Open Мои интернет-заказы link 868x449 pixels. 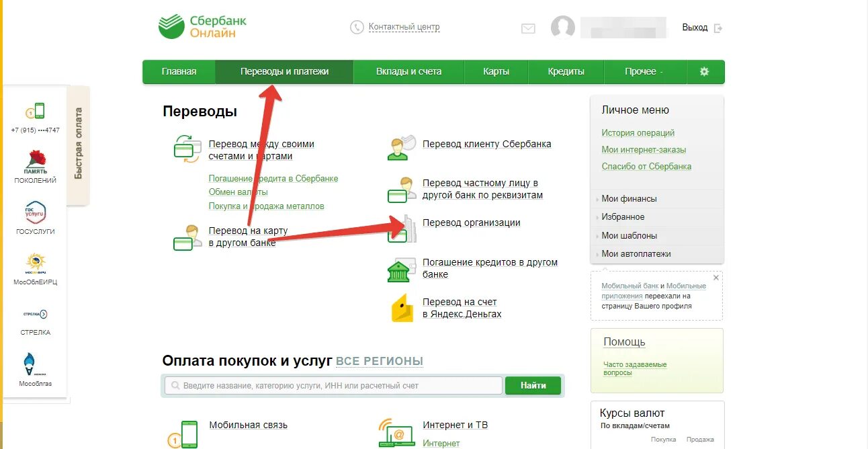click(644, 150)
